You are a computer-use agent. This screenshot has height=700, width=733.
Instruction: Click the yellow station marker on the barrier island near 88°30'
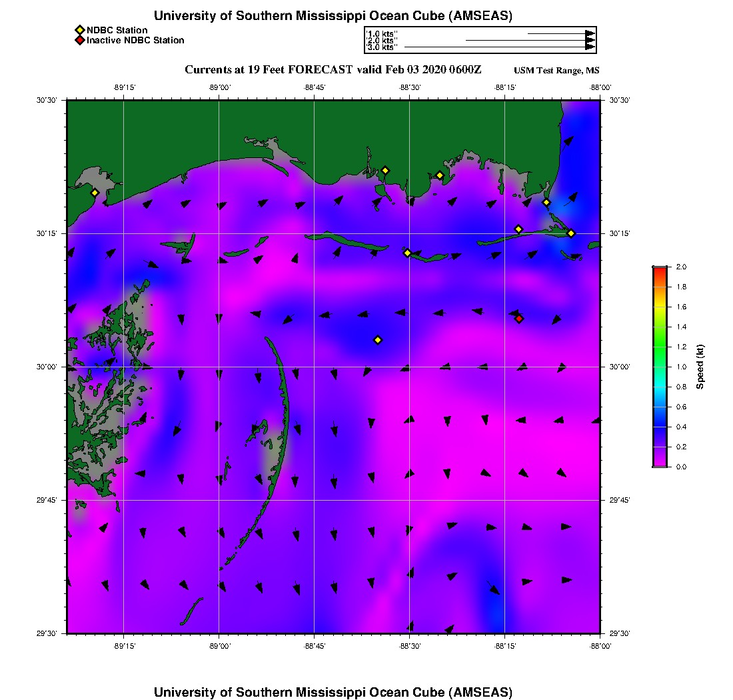pos(407,253)
